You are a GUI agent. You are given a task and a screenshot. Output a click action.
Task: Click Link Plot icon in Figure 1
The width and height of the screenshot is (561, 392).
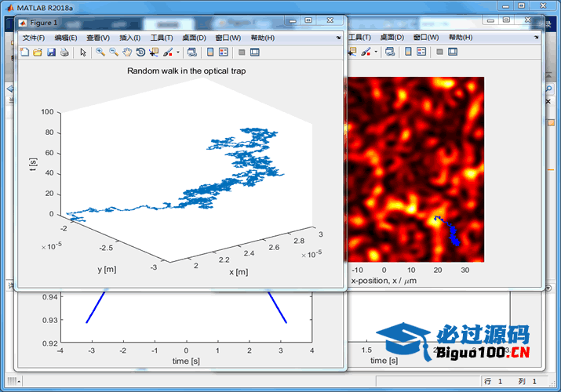tap(192, 53)
